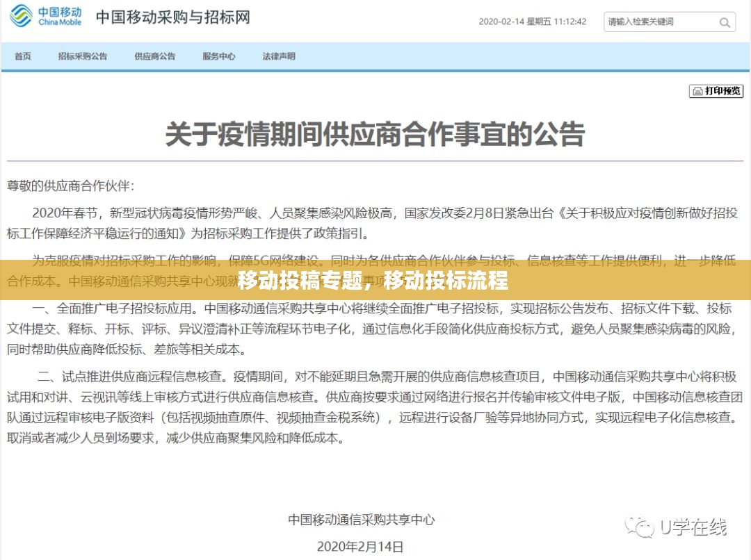Open the 服务中心 menu item
Viewport: 751px width, 560px height.
coord(219,56)
